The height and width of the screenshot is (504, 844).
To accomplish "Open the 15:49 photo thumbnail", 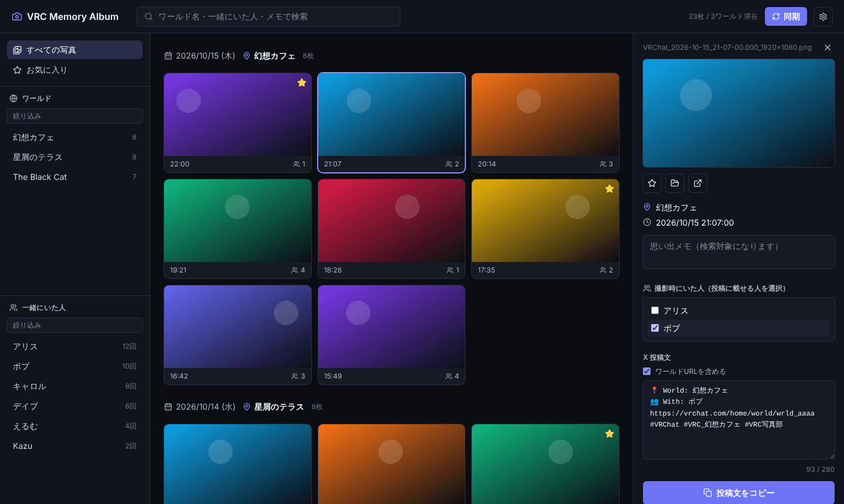I will pyautogui.click(x=392, y=335).
